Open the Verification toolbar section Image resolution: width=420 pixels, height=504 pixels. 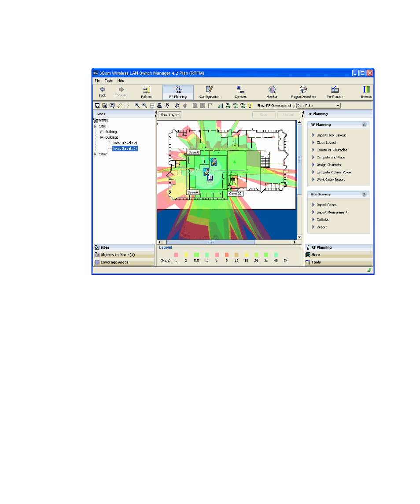click(x=335, y=92)
